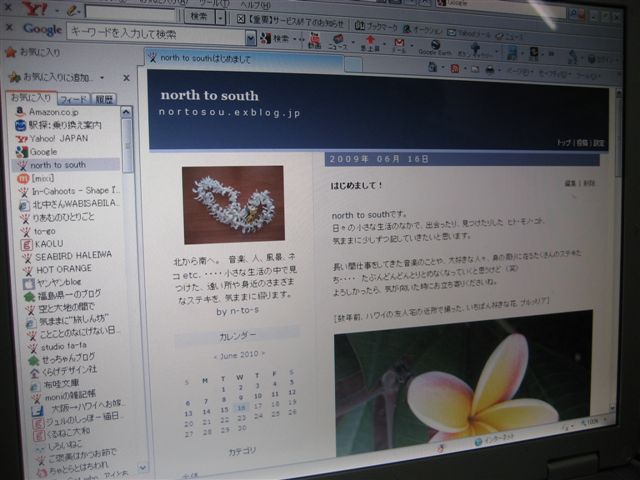The image size is (640, 480).
Task: Switch to the フィード tab
Action: (73, 99)
